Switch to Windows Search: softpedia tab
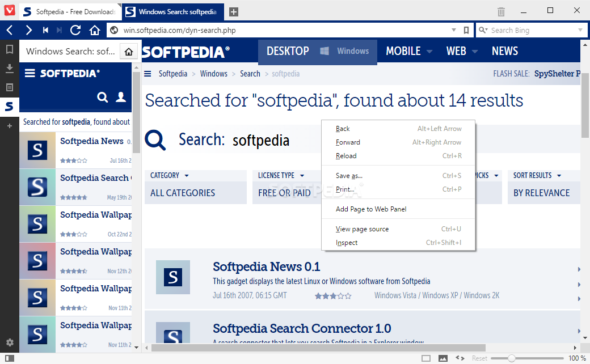The image size is (590, 364). click(x=172, y=12)
